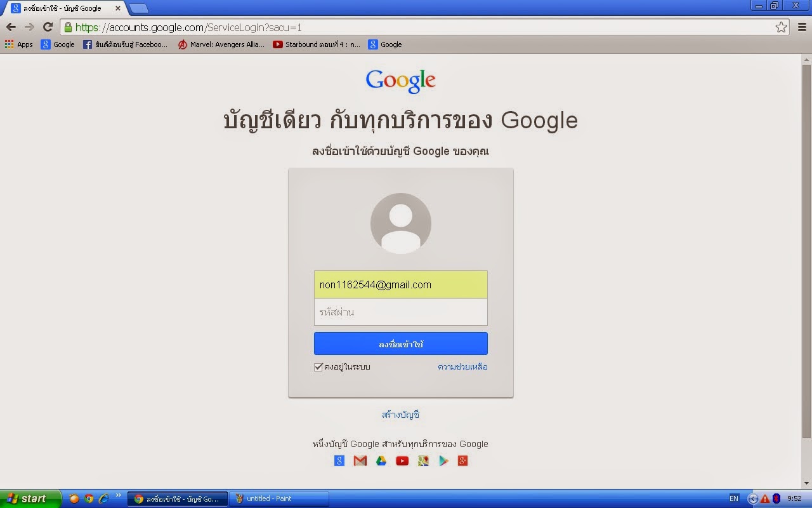The width and height of the screenshot is (812, 508).
Task: Click the browser Forward arrow
Action: tap(29, 27)
